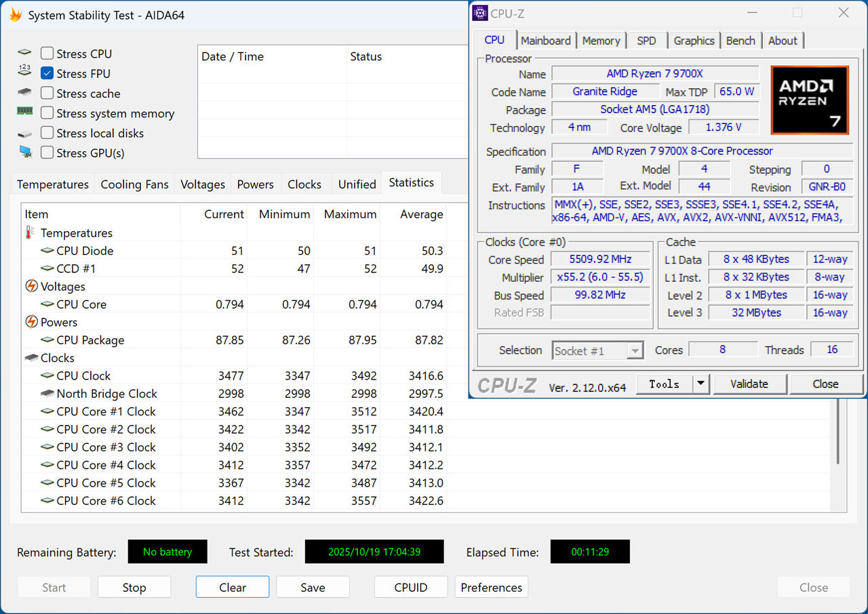The height and width of the screenshot is (614, 868).
Task: Click the AIDA64 flame icon in title bar
Action: pos(15,15)
